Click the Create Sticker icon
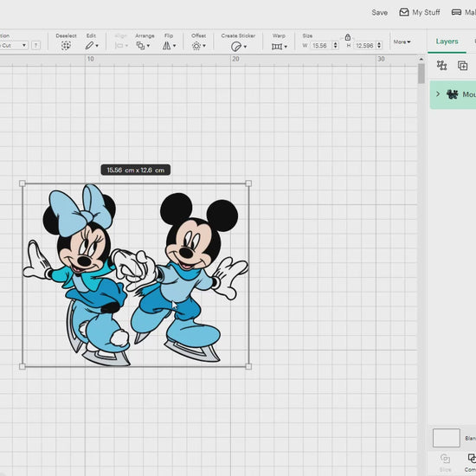The image size is (476, 476). click(x=239, y=47)
